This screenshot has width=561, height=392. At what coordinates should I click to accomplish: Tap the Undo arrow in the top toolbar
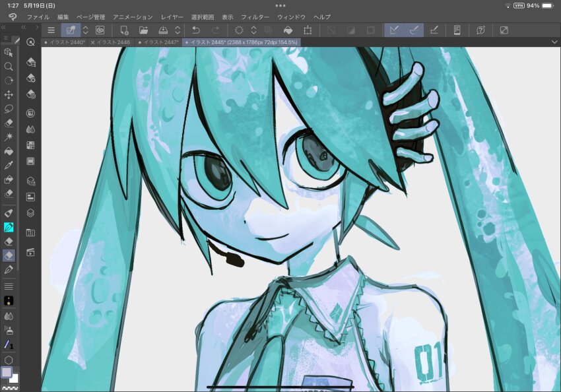pos(196,30)
